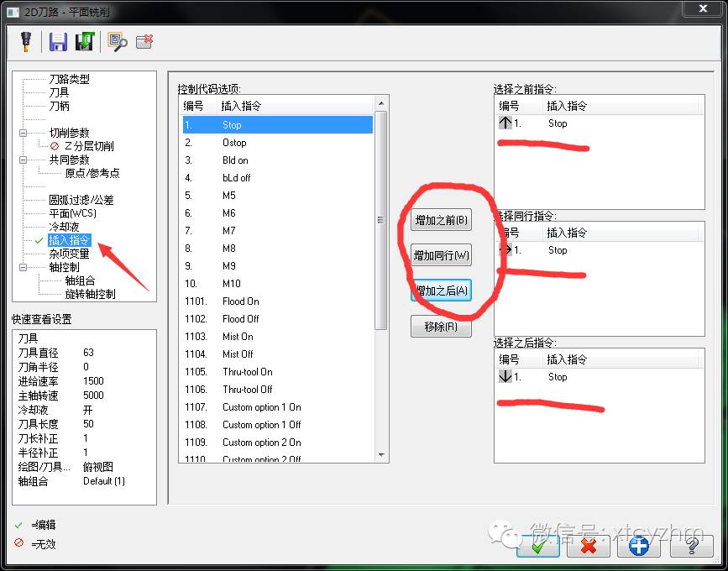Viewport: 728px width, 571px height.
Task: Click 插入指令 header in 选择之后指令 list
Action: point(620,359)
